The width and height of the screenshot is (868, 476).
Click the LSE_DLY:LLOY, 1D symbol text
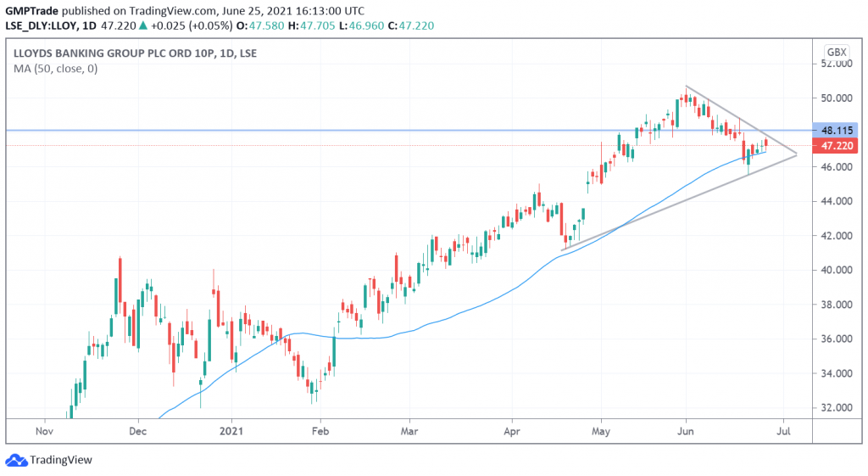tap(51, 25)
